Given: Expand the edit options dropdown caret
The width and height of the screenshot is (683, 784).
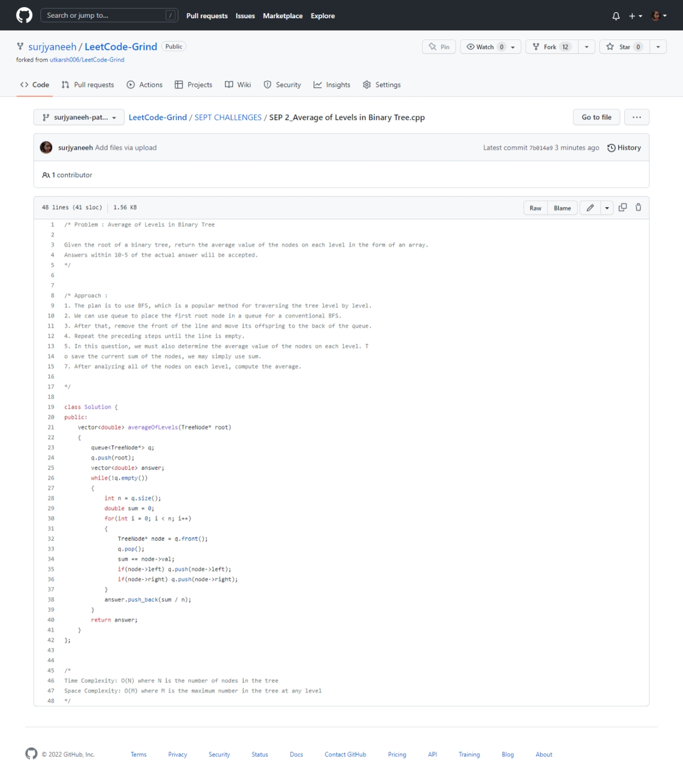Looking at the screenshot, I should pyautogui.click(x=607, y=208).
